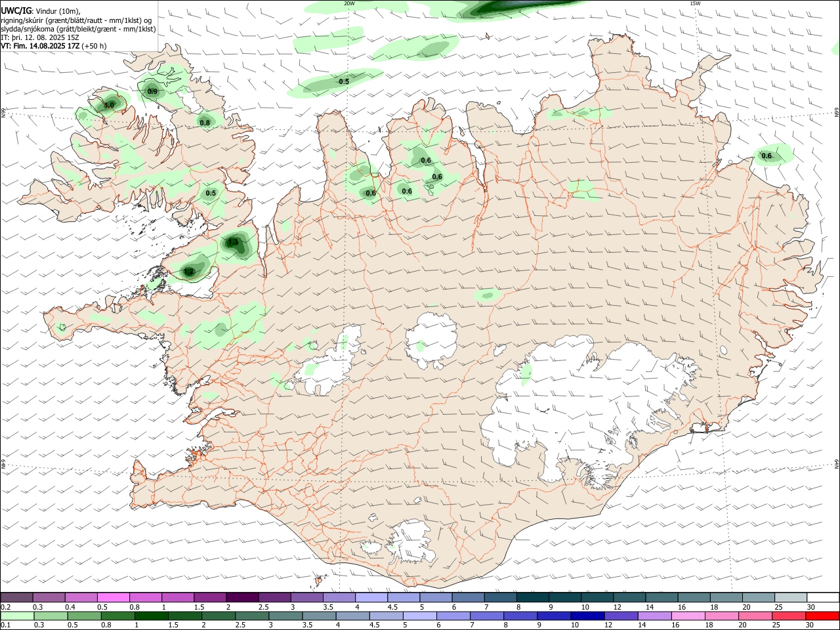Screen dimensions: 840x630
Task: Click the top-row 8–9 dark teal swatch
Action: pyautogui.click(x=533, y=597)
